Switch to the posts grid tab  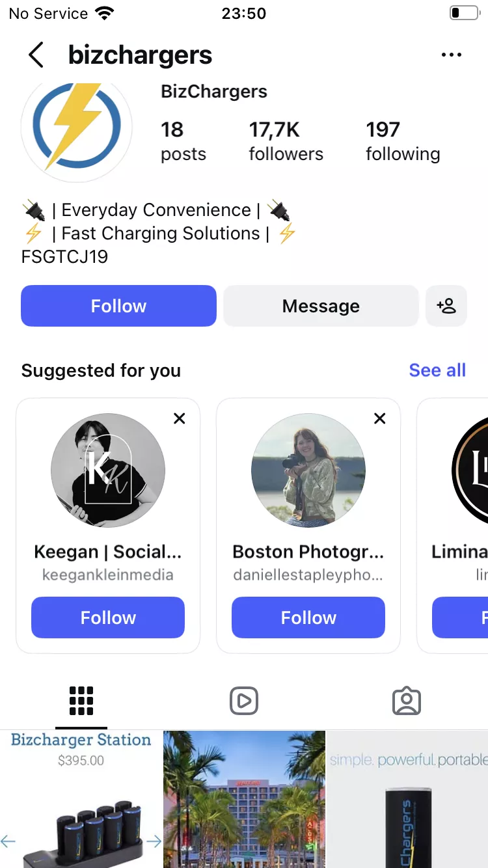click(81, 701)
